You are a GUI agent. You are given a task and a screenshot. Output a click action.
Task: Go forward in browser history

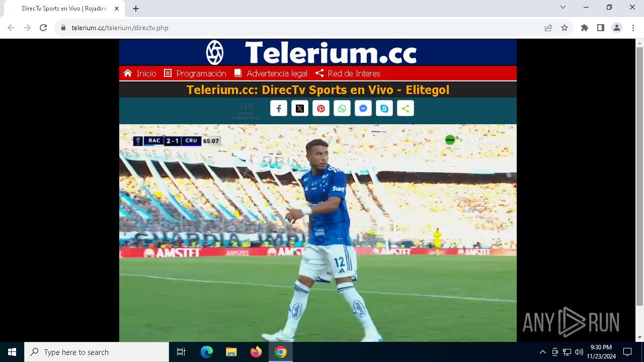(x=27, y=28)
